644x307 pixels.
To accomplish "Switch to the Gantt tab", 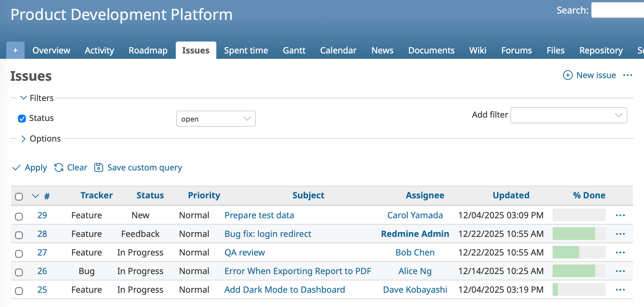I will pos(294,51).
